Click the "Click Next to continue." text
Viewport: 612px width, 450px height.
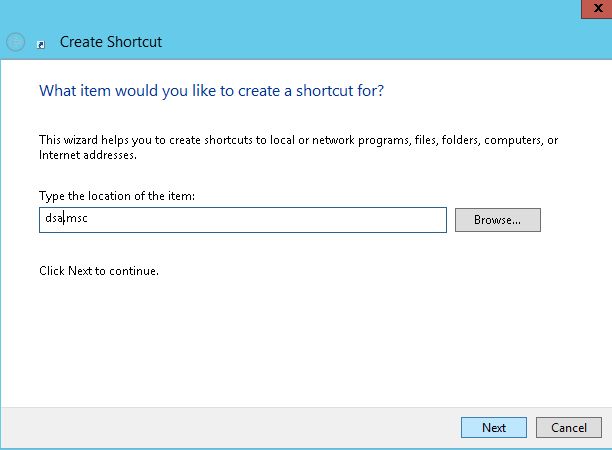[99, 271]
